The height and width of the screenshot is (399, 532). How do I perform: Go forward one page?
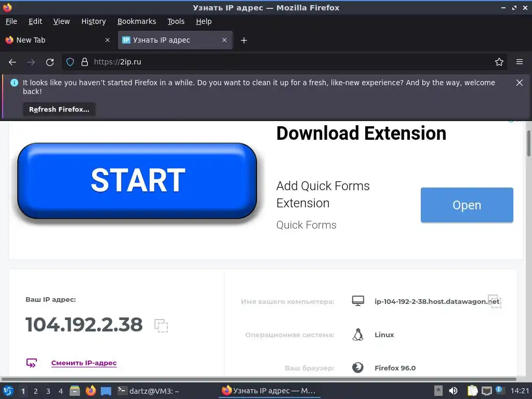point(31,62)
